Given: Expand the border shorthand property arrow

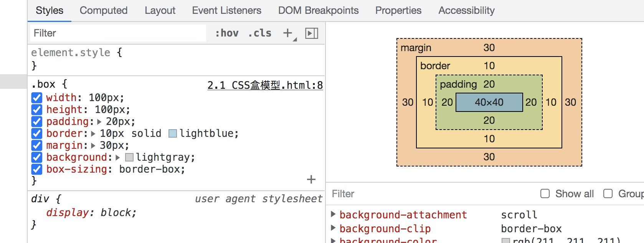Looking at the screenshot, I should pos(93,134).
